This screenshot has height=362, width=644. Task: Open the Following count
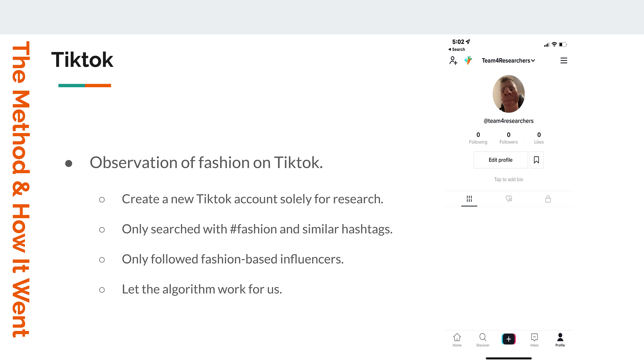(478, 138)
